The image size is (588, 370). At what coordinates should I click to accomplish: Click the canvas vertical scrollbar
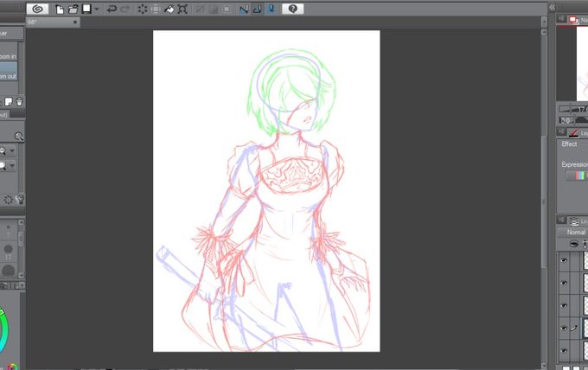tap(544, 201)
